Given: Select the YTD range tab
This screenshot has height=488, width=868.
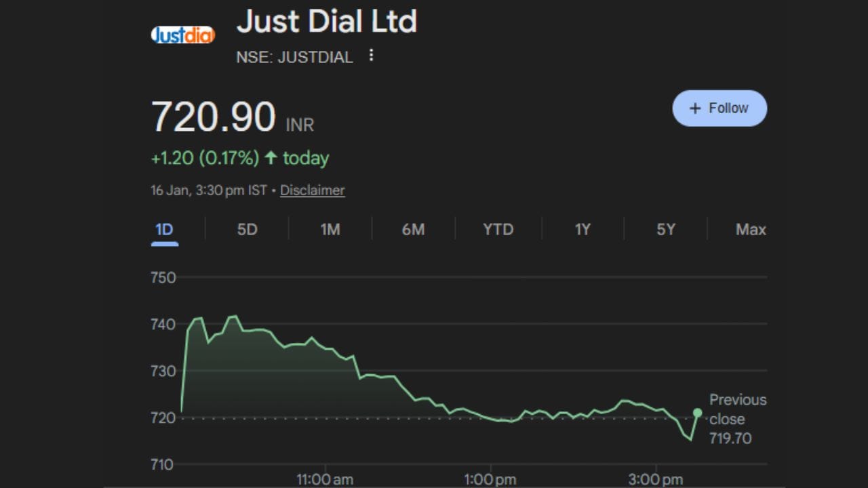Looking at the screenshot, I should tap(498, 230).
